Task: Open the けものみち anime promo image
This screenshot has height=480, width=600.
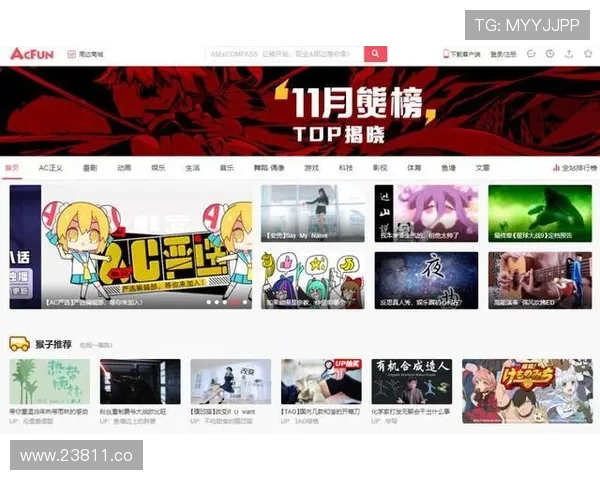Action: tap(527, 391)
